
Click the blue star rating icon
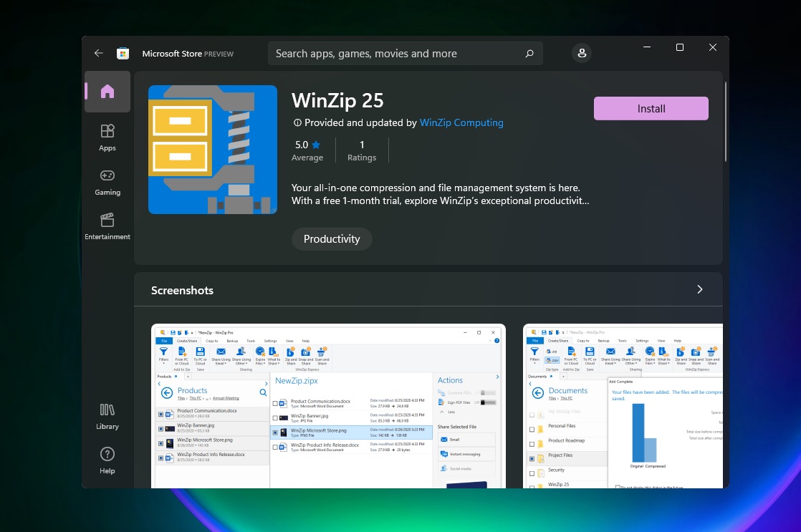(316, 145)
